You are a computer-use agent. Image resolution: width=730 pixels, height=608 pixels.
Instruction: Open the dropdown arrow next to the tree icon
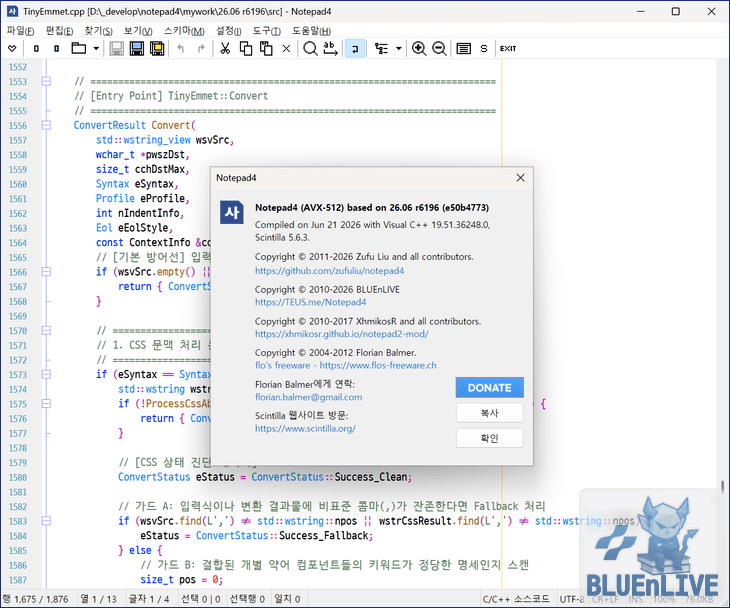[x=399, y=48]
